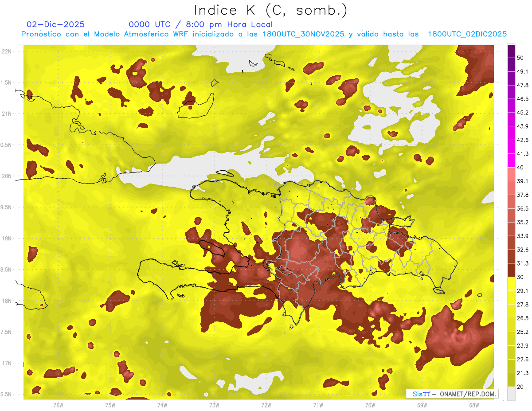Click the 68W longitude label
This screenshot has height=411, width=532.
(474, 405)
